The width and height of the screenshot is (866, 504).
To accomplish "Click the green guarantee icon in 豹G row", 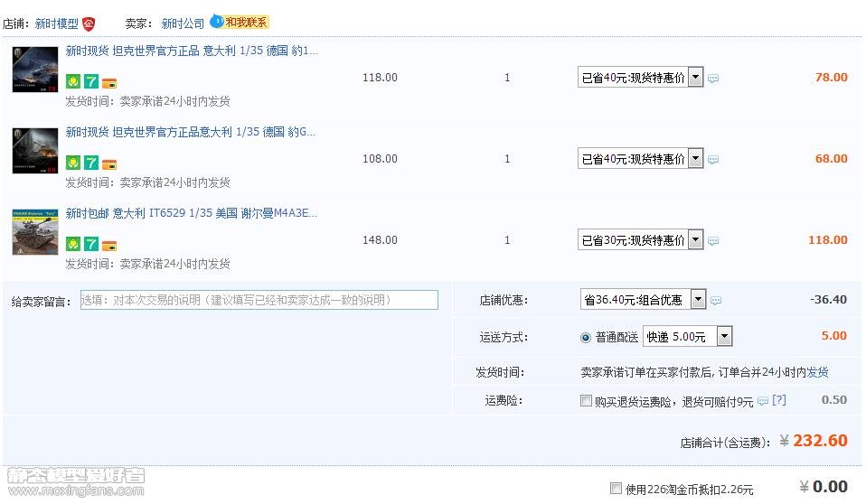I will click(x=73, y=163).
